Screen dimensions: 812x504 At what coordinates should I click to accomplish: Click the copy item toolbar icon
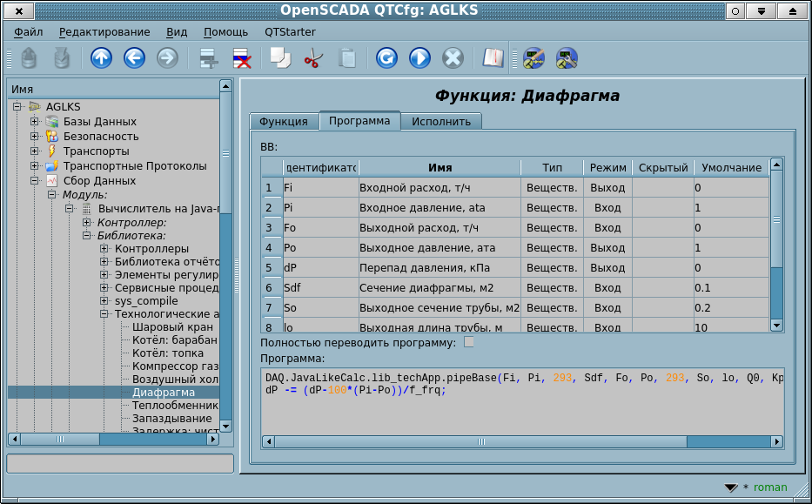tap(280, 58)
